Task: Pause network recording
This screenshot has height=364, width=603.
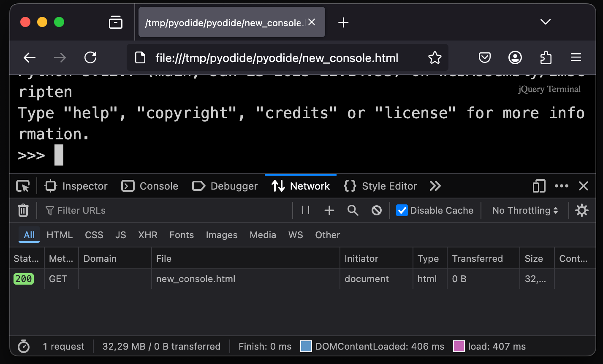Action: click(x=306, y=210)
